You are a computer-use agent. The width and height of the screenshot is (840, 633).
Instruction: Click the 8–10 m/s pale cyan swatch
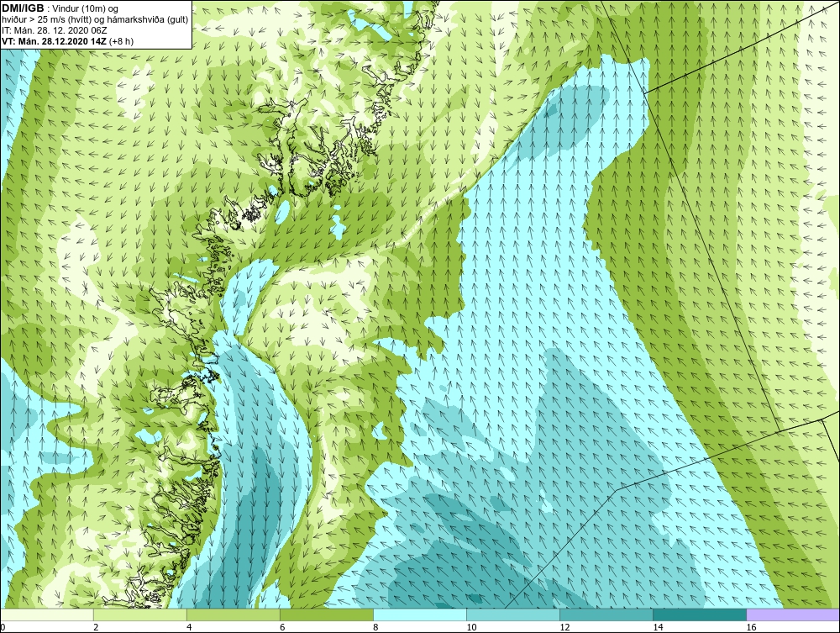click(x=420, y=615)
